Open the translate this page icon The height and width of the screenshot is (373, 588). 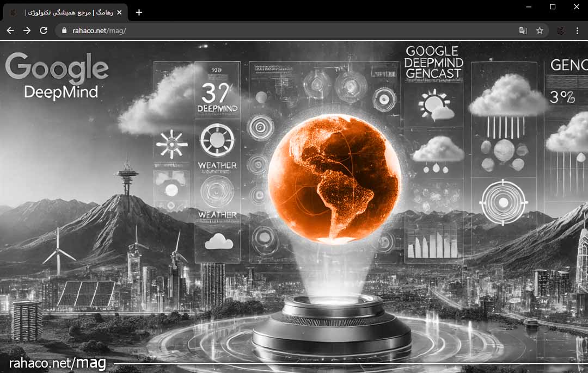coord(523,30)
